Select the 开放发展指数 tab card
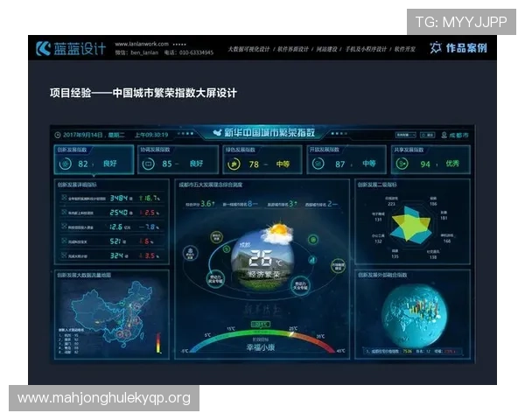The image size is (525, 420). [346, 159]
